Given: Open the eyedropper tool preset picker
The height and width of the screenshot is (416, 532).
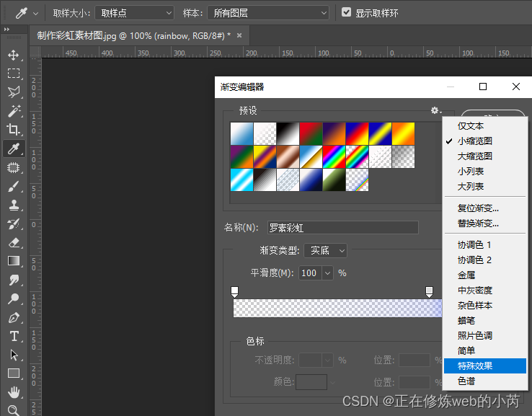Looking at the screenshot, I should pyautogui.click(x=35, y=14).
